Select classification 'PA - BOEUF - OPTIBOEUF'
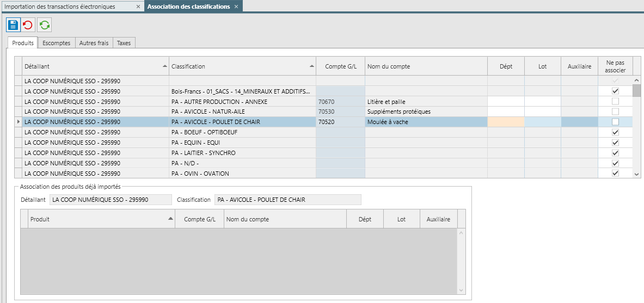644x303 pixels. point(242,132)
